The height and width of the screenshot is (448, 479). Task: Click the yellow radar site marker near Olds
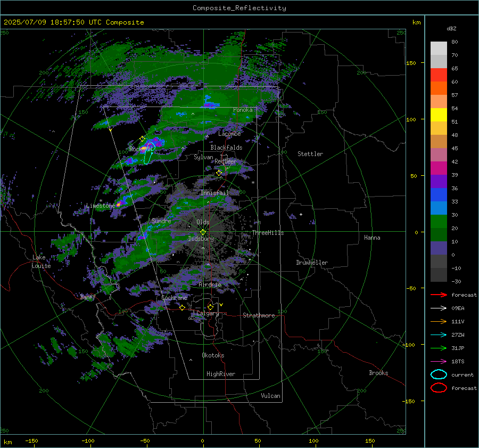point(203,232)
